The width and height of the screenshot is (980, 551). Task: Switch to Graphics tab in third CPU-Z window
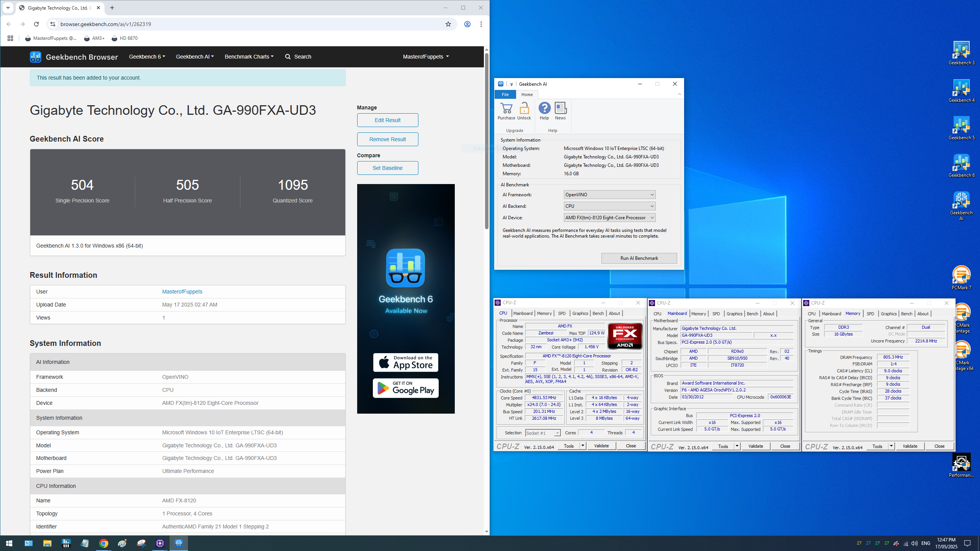pos(889,314)
